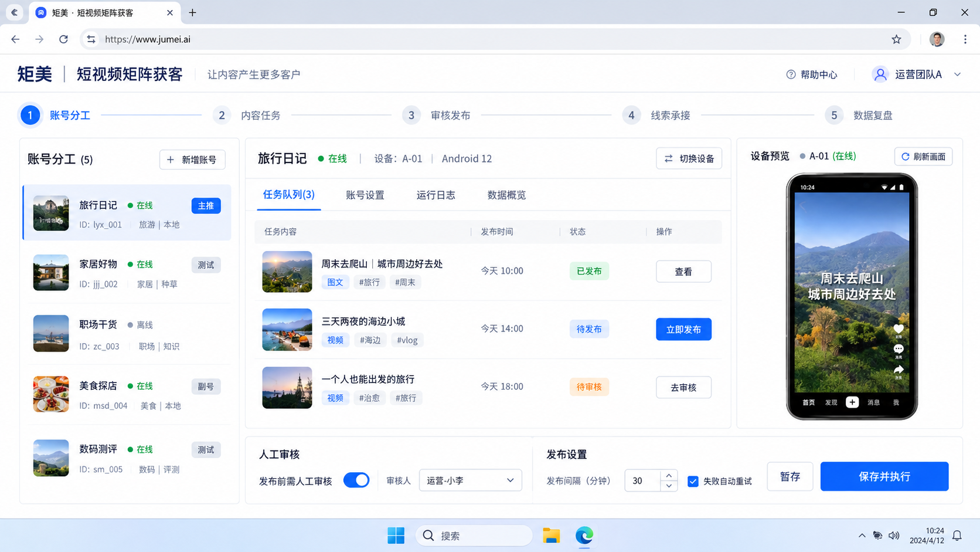Image resolution: width=980 pixels, height=552 pixels.
Task: Open a new browser tab
Action: [192, 12]
